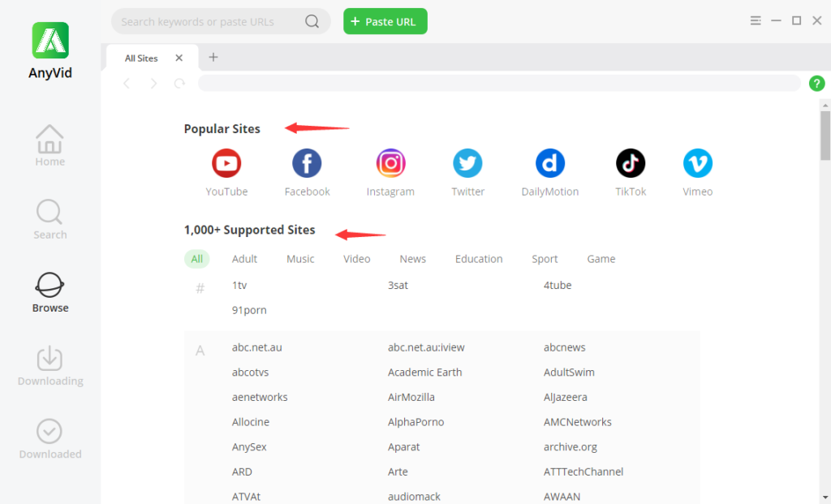
Task: Open the abcnews site link
Action: pos(565,347)
